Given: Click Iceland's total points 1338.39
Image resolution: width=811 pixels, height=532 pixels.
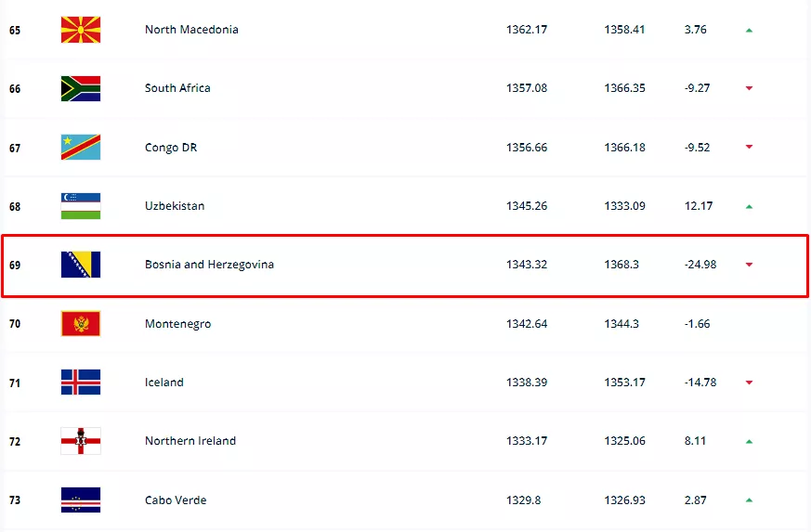Looking at the screenshot, I should (527, 383).
